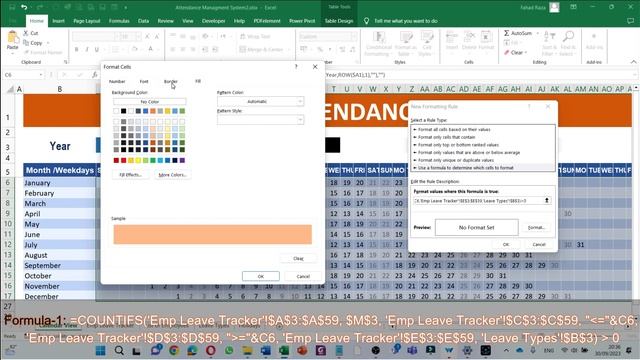Click the Insert Function fx icon
This screenshot has width=640, height=360.
[x=95, y=75]
